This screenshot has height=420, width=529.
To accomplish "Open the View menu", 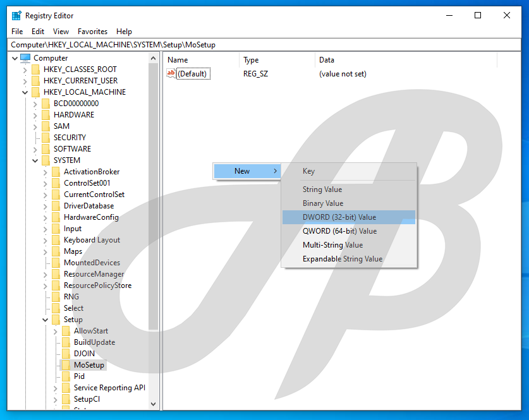I will coord(61,32).
